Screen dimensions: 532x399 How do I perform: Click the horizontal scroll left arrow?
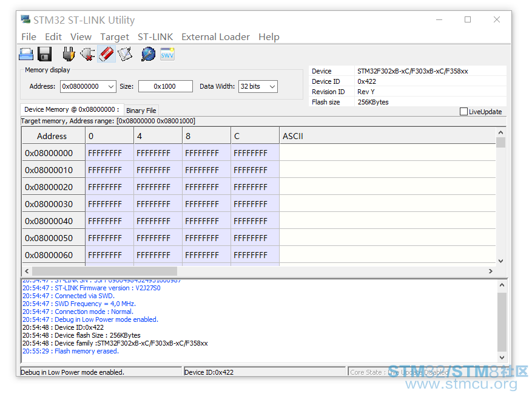point(27,271)
